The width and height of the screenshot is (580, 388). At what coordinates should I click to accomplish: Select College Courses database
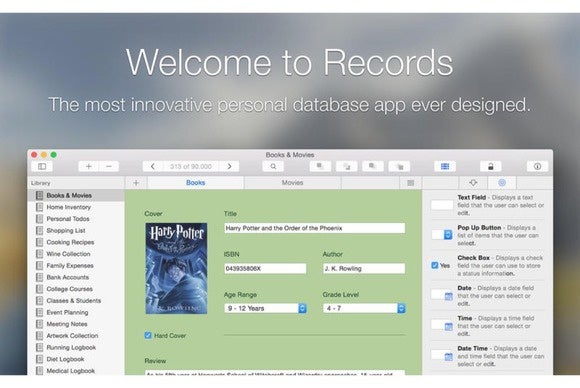pyautogui.click(x=76, y=289)
